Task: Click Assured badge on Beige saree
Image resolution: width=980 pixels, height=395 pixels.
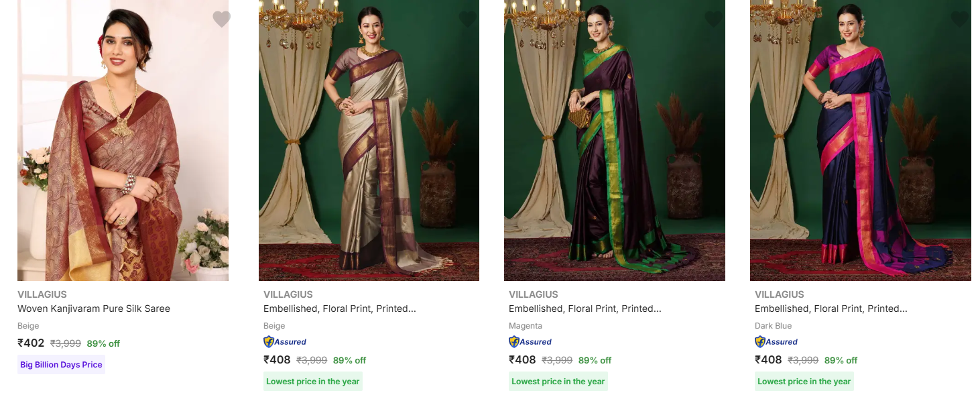Action: pos(285,341)
